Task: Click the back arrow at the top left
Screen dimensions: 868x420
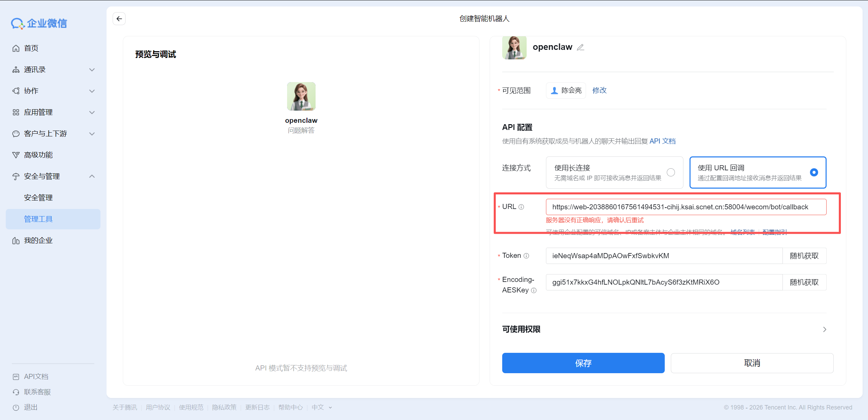Action: (119, 19)
